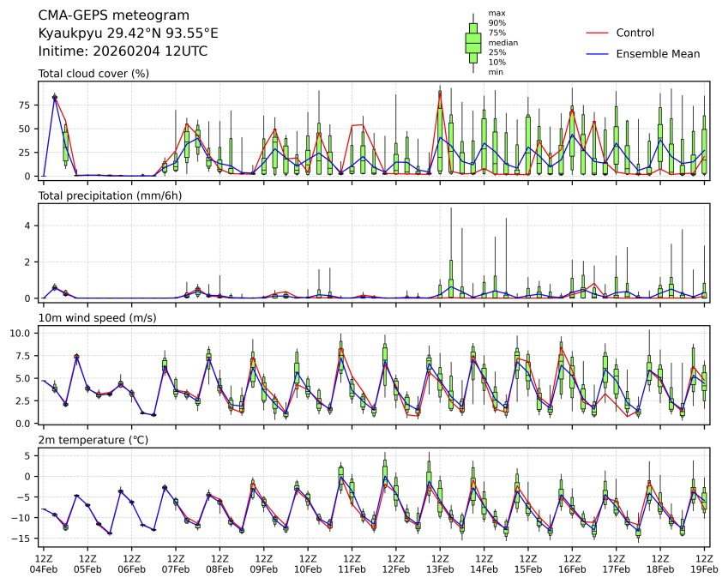Click the -15 temperature axis tick label

coord(23,539)
